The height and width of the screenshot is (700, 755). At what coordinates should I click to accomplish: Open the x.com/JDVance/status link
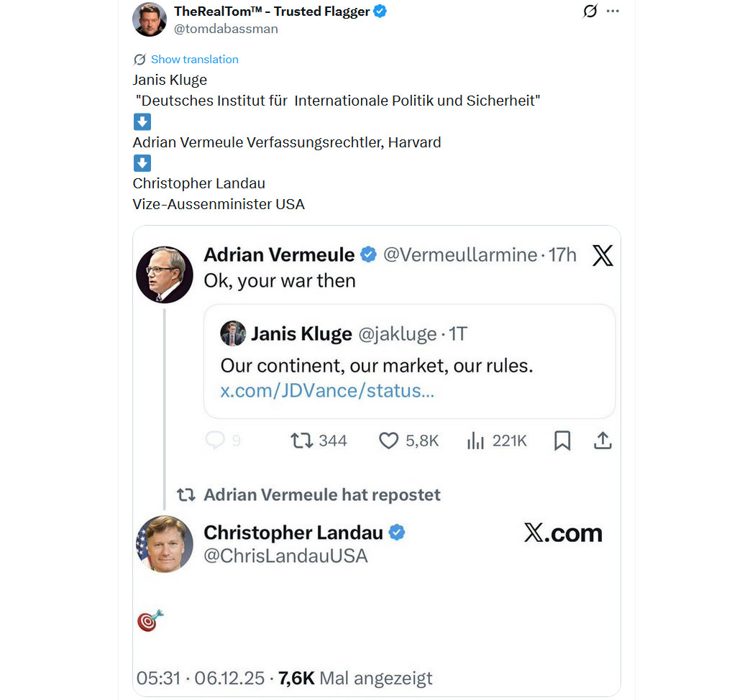click(327, 391)
